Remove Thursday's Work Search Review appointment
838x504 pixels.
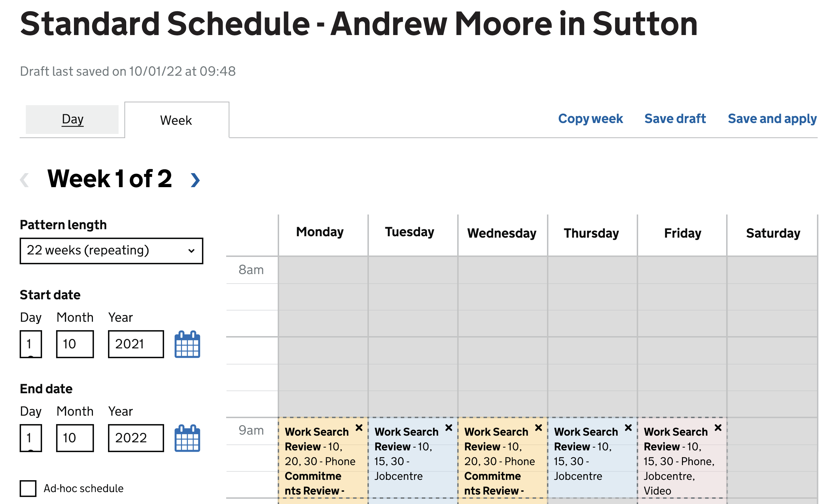[628, 428]
